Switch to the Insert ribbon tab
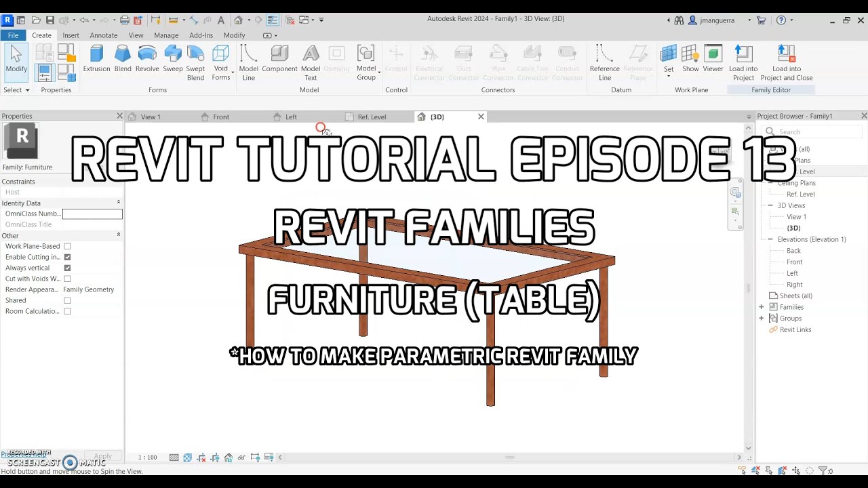Image resolution: width=868 pixels, height=488 pixels. tap(71, 35)
